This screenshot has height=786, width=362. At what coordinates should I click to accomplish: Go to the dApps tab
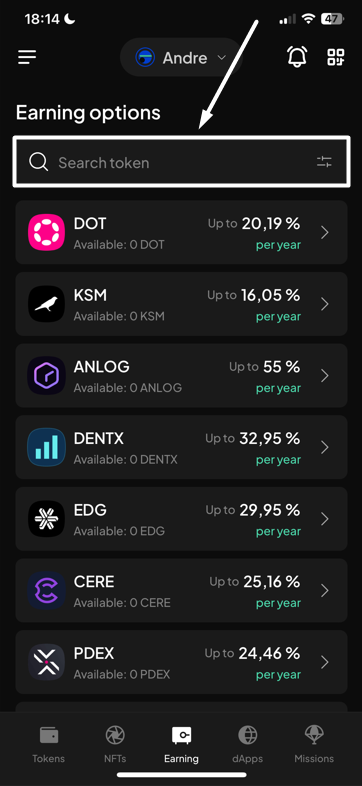click(x=248, y=744)
